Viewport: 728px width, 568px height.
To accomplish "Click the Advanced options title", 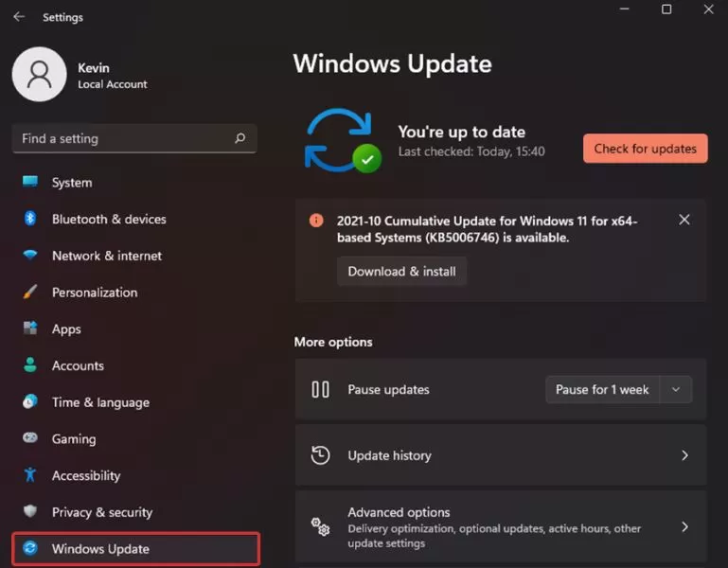I will pyautogui.click(x=399, y=512).
